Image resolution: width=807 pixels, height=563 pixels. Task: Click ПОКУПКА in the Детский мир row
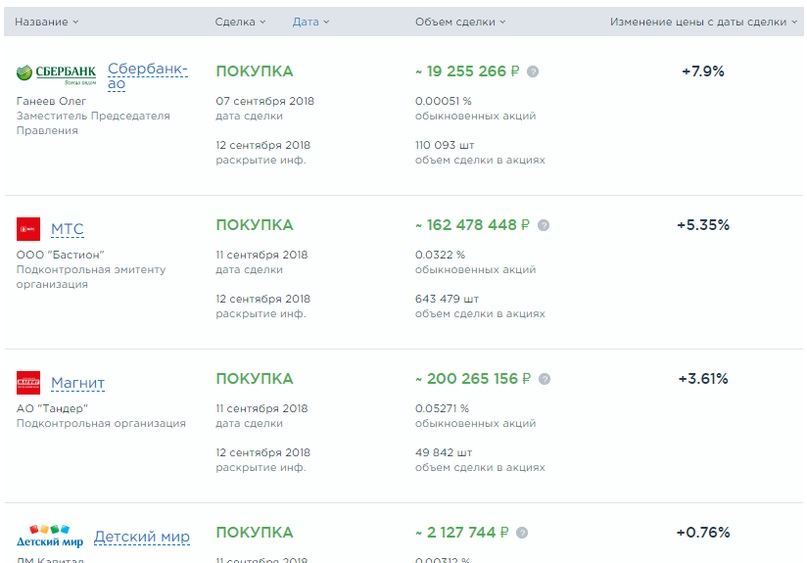(x=254, y=533)
